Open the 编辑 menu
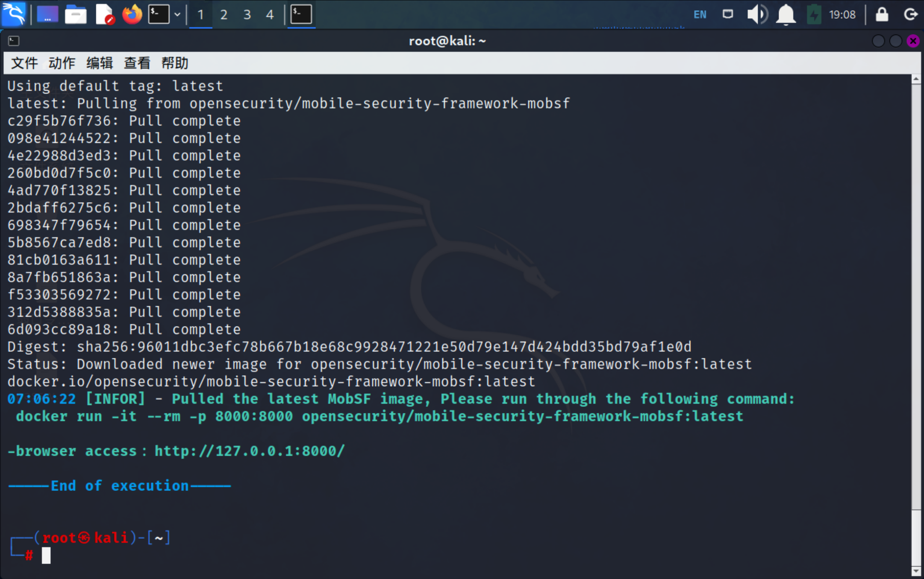Image resolution: width=924 pixels, height=579 pixels. pyautogui.click(x=99, y=63)
